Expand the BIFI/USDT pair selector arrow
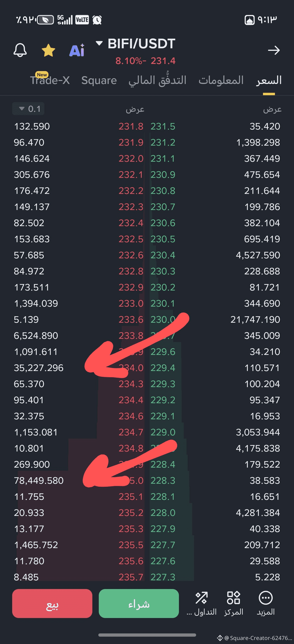This screenshot has height=644, width=294. pyautogui.click(x=99, y=43)
